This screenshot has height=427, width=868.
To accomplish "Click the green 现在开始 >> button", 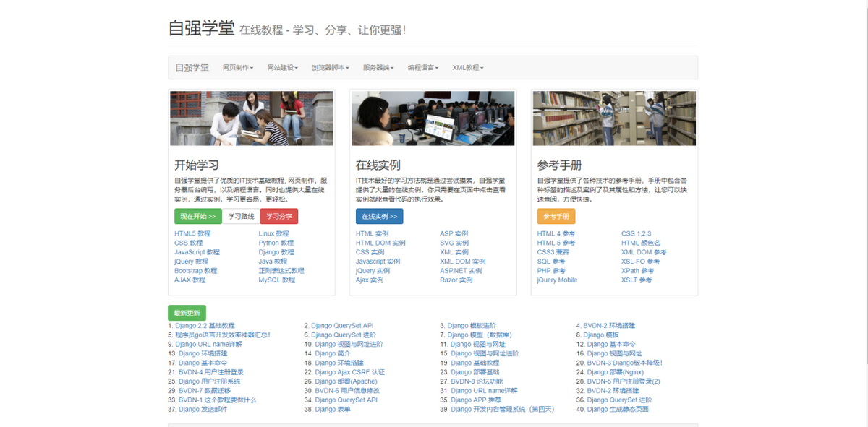I will tap(198, 216).
